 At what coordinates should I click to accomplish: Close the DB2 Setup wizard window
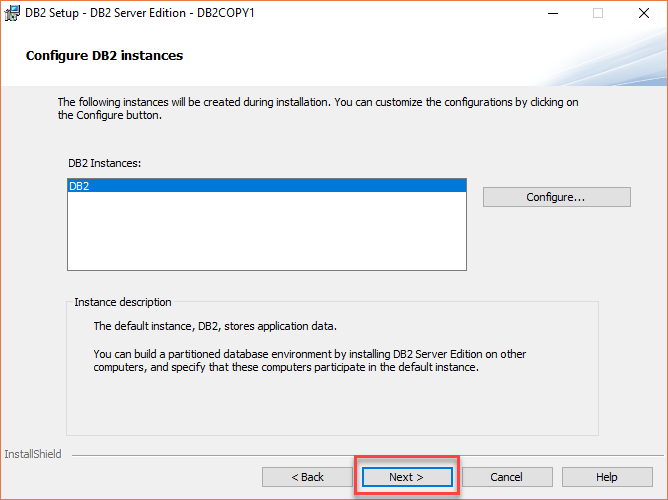tap(644, 13)
